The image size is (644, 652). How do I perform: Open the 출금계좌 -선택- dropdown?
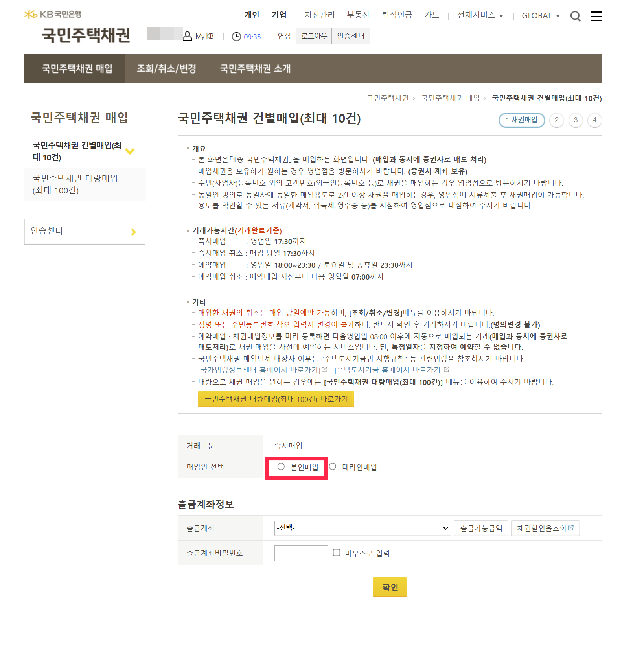coord(362,528)
